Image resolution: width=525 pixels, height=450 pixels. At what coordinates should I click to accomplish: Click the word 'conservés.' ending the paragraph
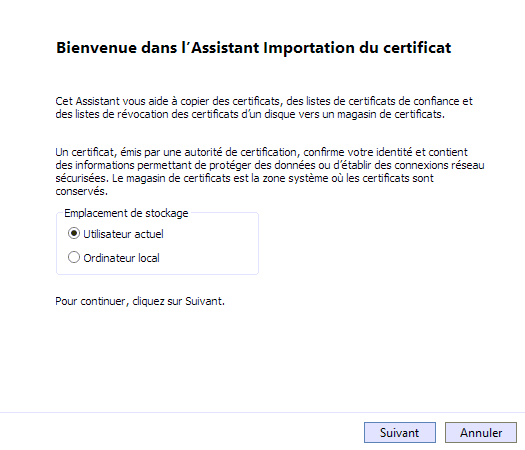click(x=82, y=191)
